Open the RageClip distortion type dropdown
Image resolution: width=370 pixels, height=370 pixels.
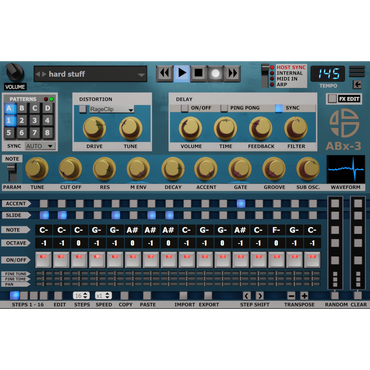pos(112,109)
